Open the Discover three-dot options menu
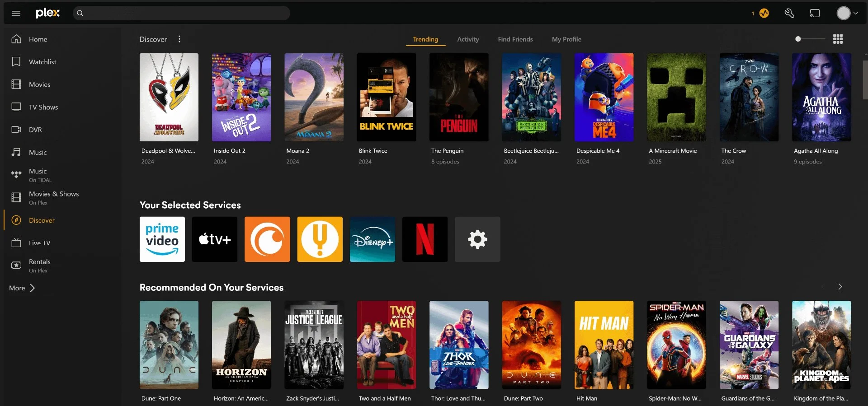 (x=179, y=39)
